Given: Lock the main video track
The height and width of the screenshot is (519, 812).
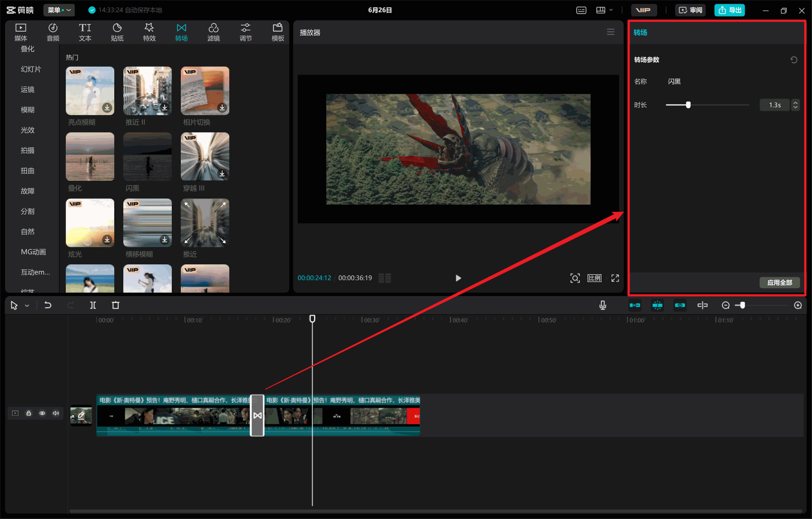Looking at the screenshot, I should pos(29,413).
